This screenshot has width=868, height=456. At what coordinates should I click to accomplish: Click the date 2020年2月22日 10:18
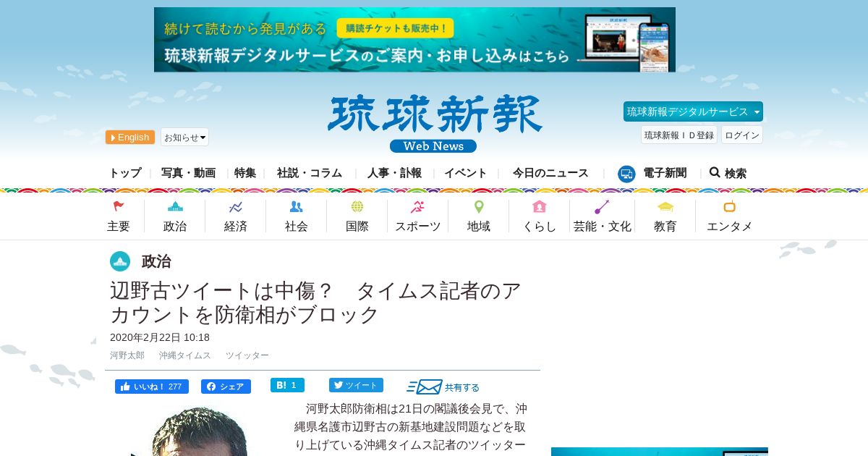160,337
